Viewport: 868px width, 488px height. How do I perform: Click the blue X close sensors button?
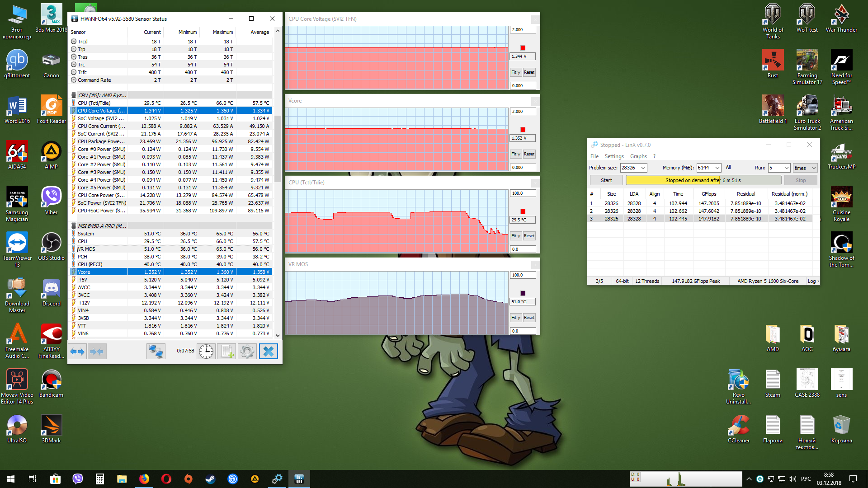(268, 352)
